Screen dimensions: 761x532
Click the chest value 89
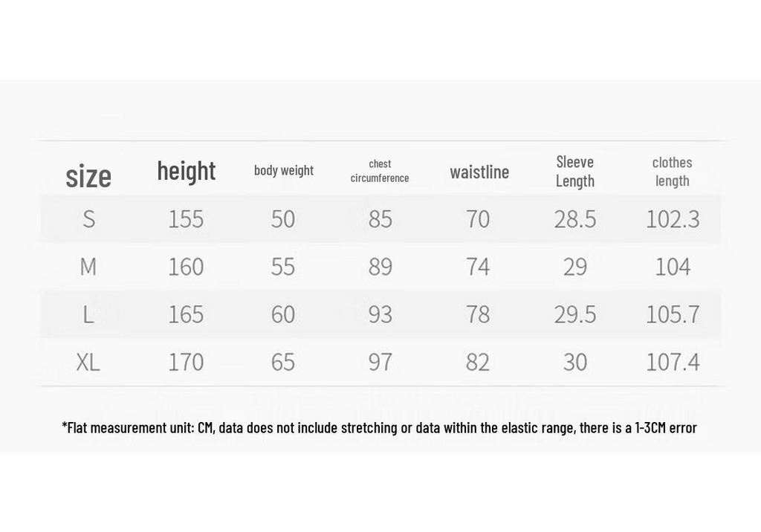380,267
